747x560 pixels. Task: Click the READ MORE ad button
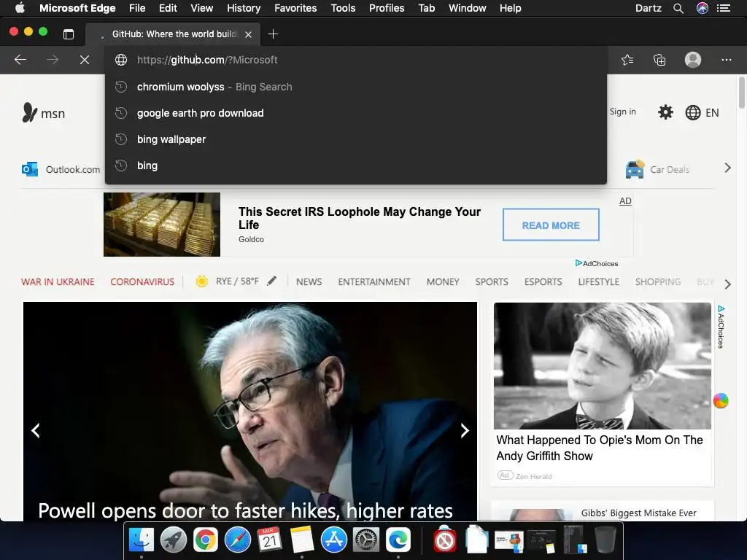coord(551,225)
